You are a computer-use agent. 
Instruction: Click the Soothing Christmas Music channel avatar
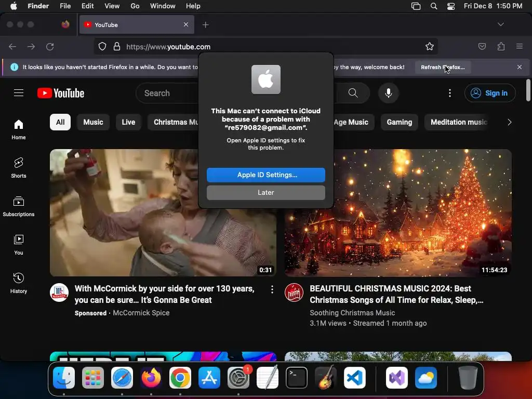(x=294, y=292)
